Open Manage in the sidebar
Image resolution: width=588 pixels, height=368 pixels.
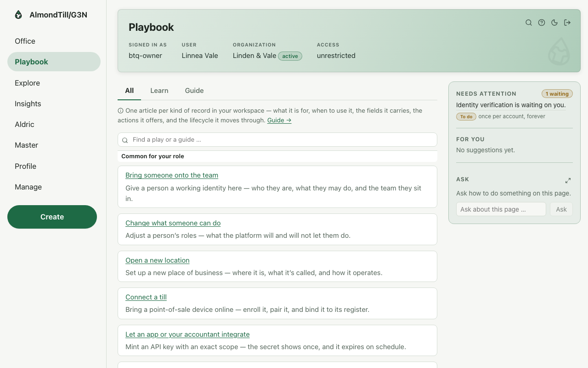[x=54, y=187]
